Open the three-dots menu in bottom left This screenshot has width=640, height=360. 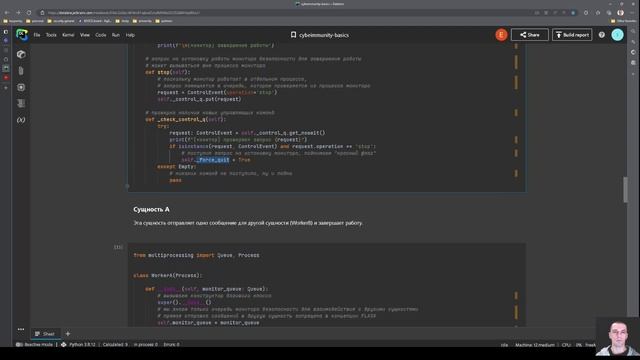[21, 329]
